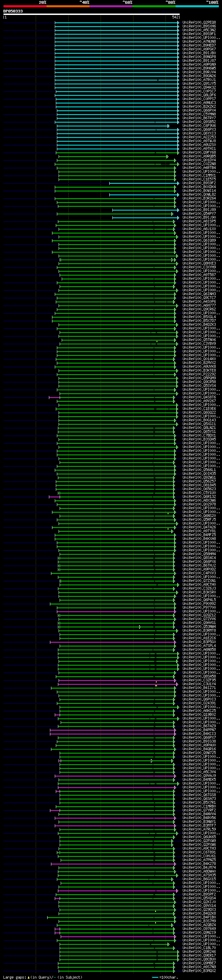Select label UniRef100_A7R0J1
Viewport: 222px width, 980px height.
click(199, 80)
